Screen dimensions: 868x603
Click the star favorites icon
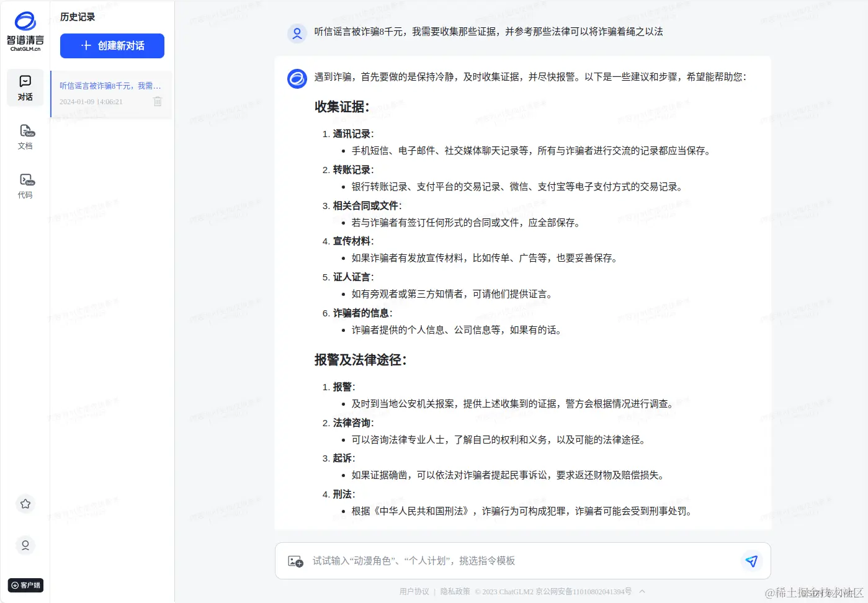click(25, 504)
